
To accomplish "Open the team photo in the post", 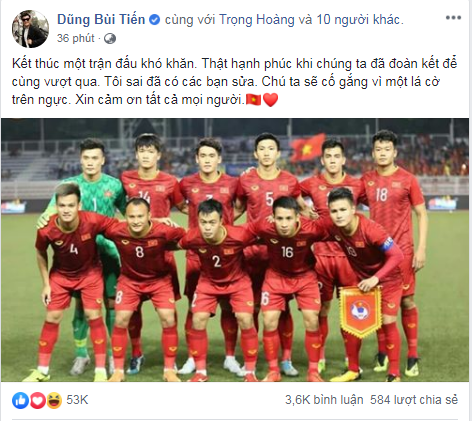I will [235, 250].
